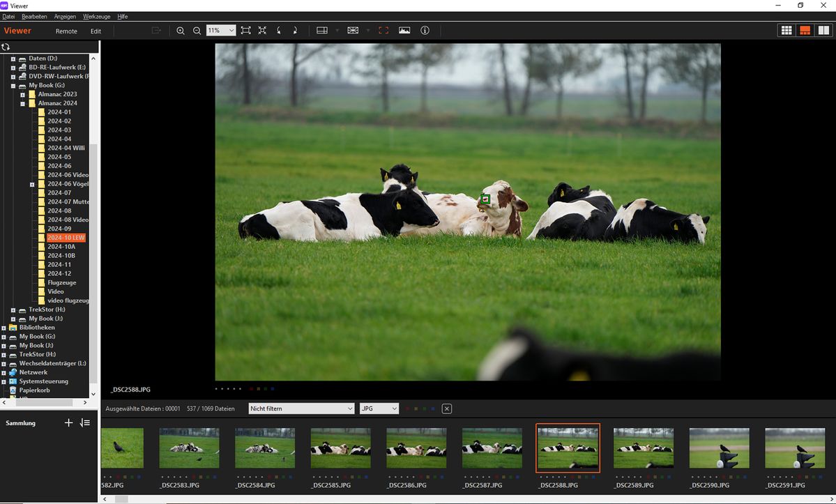Switch to the Remote tab
This screenshot has width=836, height=504.
(x=66, y=31)
